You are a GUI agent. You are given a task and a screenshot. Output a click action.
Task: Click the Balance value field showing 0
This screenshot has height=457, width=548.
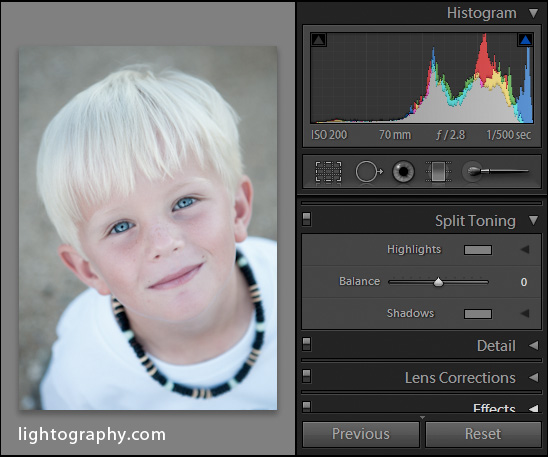coord(524,282)
